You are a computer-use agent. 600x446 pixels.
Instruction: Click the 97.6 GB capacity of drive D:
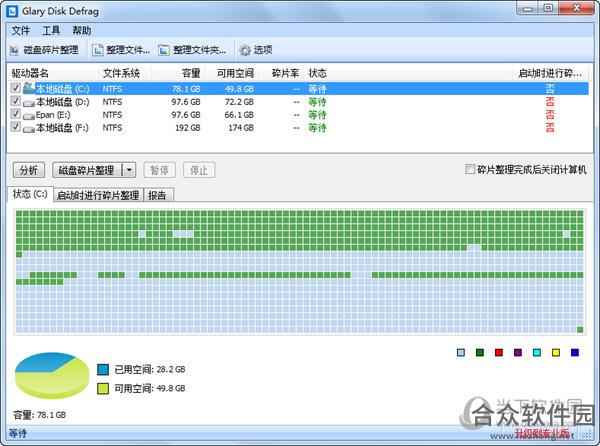(x=186, y=102)
